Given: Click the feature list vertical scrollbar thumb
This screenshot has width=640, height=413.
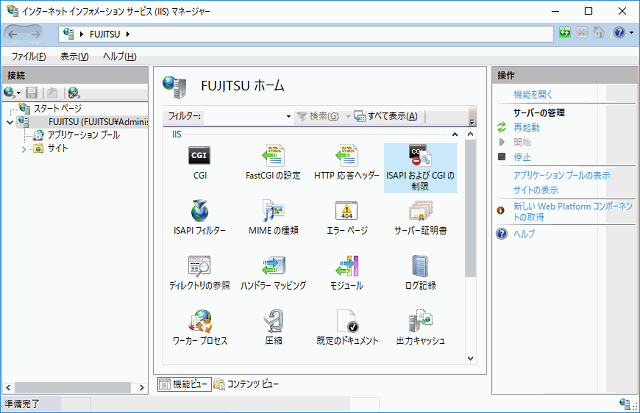Looking at the screenshot, I should tap(470, 208).
